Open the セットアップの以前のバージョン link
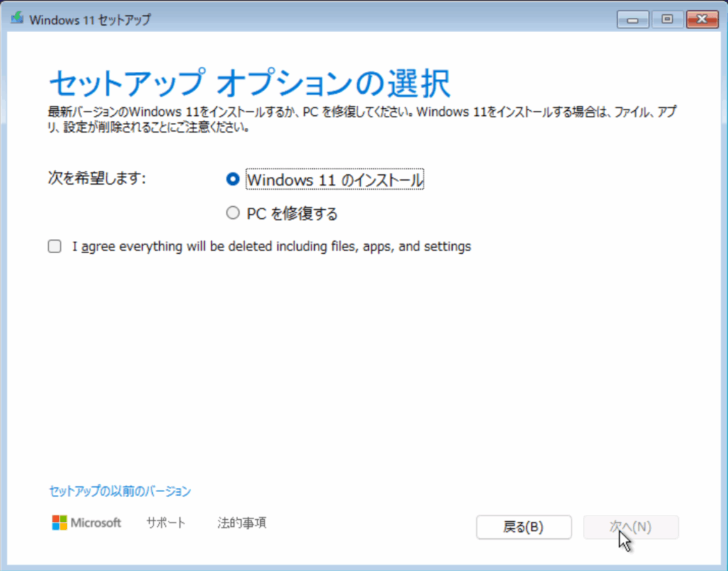The image size is (728, 571). [x=119, y=491]
